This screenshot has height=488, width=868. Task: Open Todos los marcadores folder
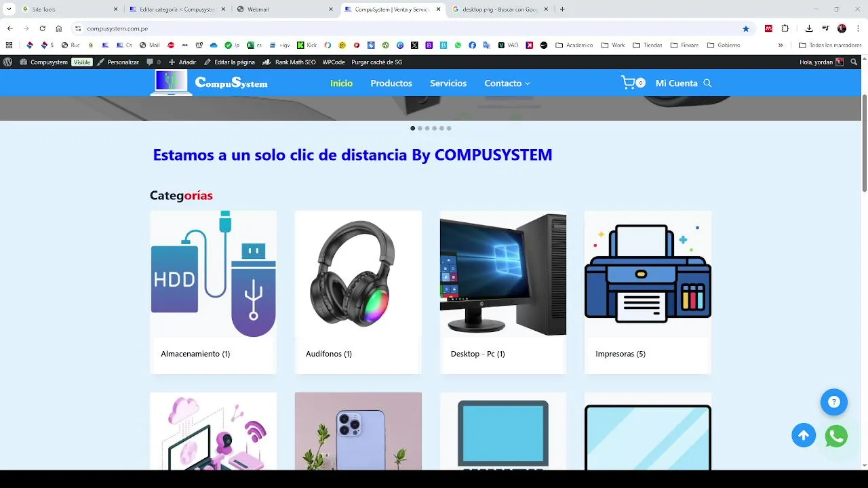(x=830, y=45)
